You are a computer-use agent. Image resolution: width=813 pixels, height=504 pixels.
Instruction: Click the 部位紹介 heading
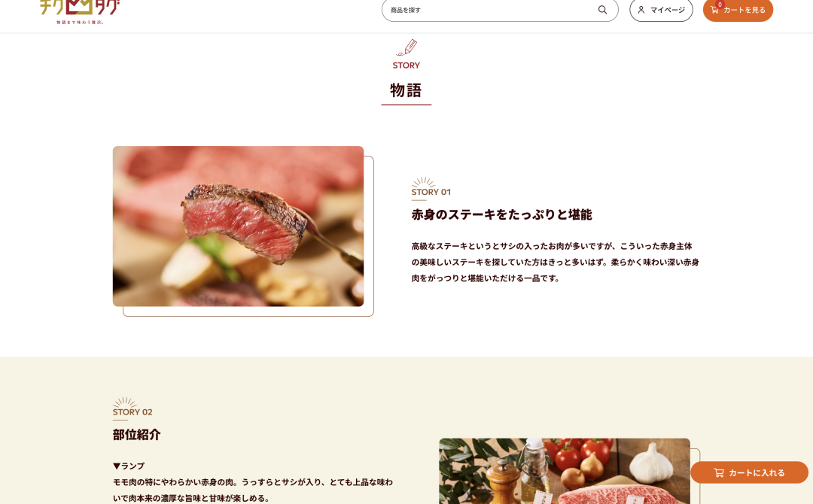tap(137, 435)
